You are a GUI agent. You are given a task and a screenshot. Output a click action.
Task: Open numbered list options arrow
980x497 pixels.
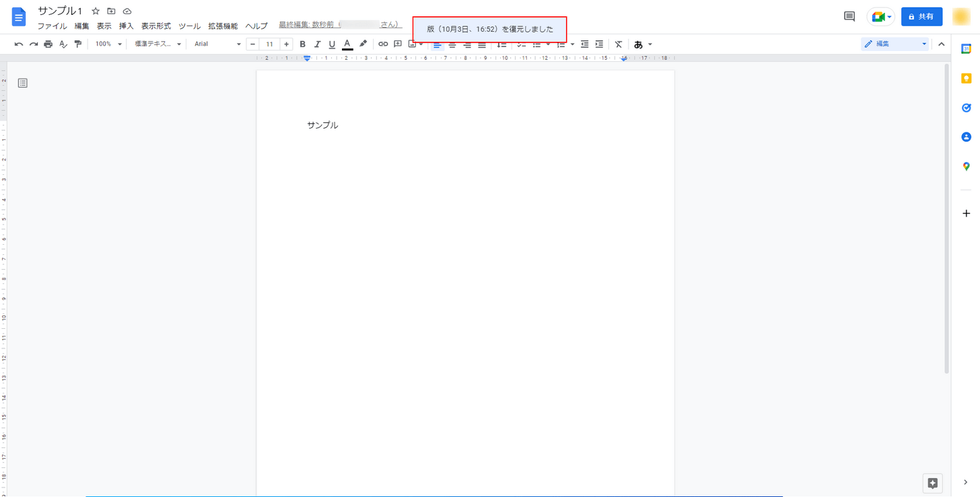572,44
